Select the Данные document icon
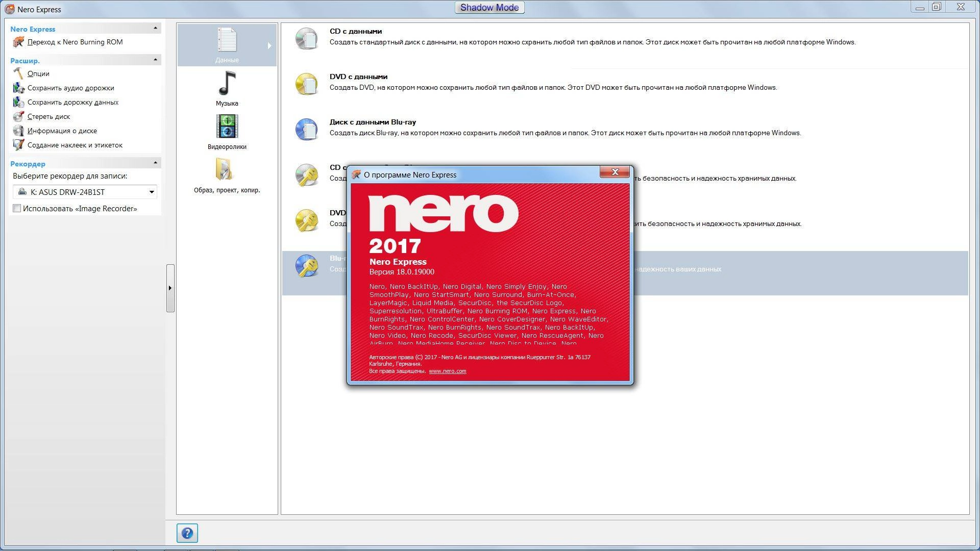The image size is (980, 551). [227, 40]
